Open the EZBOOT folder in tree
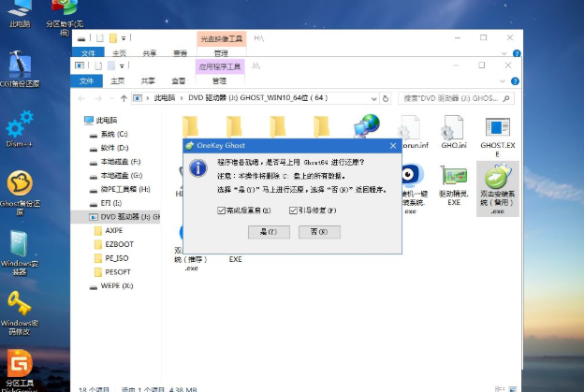584x392 pixels. 114,244
